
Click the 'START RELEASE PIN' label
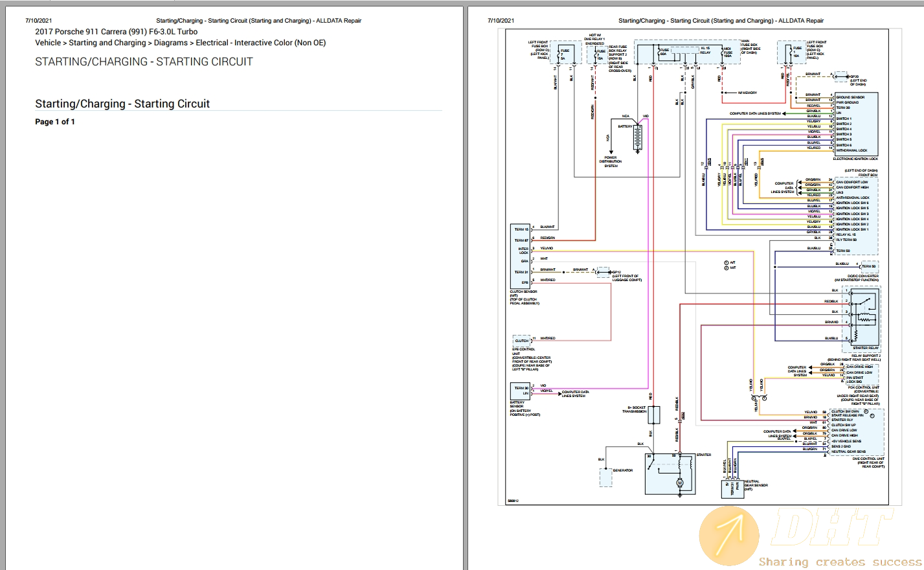848,415
